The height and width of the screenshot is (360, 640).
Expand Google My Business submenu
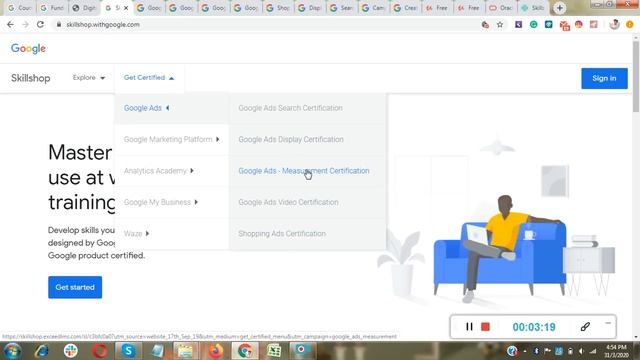pos(171,202)
